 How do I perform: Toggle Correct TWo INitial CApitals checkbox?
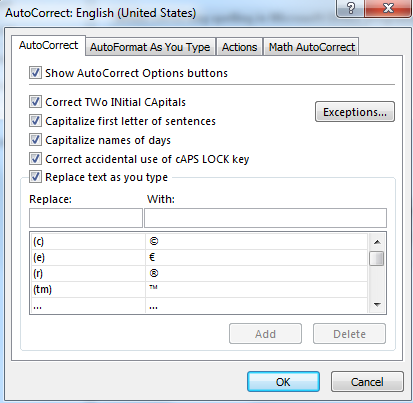(35, 102)
